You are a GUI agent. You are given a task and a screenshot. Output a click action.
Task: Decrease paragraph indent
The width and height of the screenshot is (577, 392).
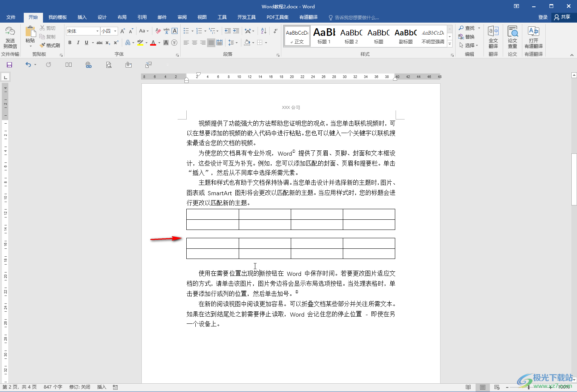[x=228, y=31]
